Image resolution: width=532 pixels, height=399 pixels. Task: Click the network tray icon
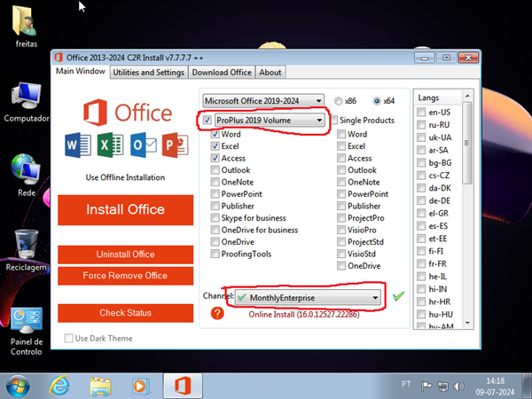(442, 386)
